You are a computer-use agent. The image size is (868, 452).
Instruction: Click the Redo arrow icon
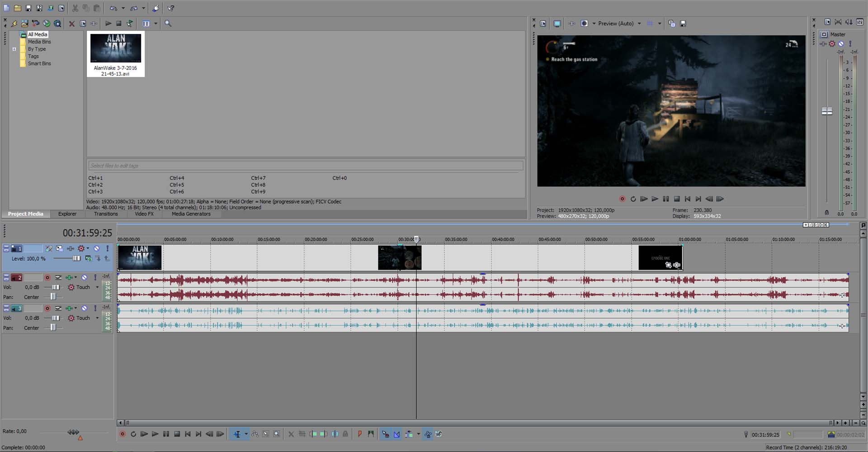[134, 8]
